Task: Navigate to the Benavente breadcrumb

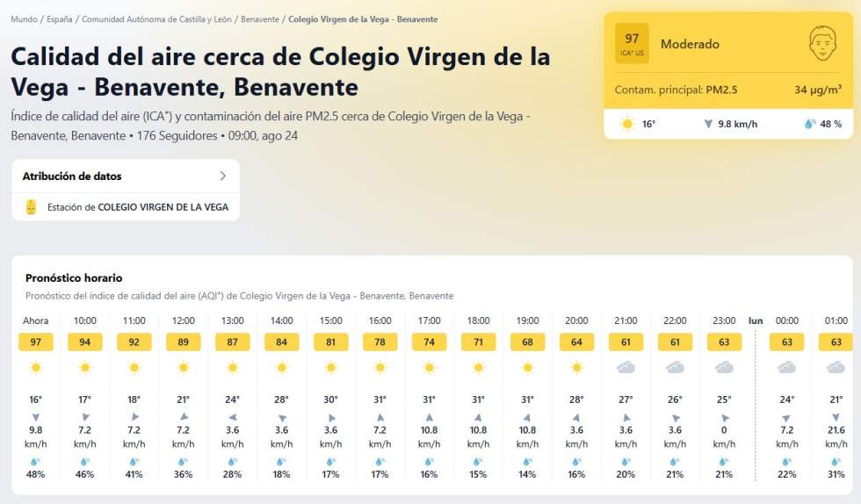Action: (x=259, y=19)
